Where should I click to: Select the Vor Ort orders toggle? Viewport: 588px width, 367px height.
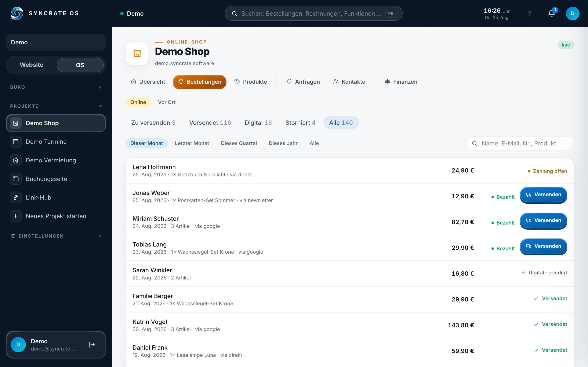tap(167, 102)
